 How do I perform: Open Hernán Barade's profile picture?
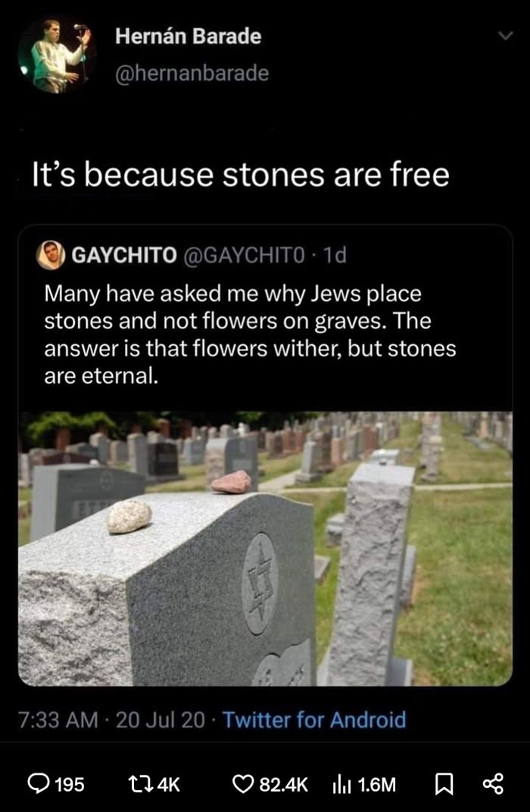(55, 55)
